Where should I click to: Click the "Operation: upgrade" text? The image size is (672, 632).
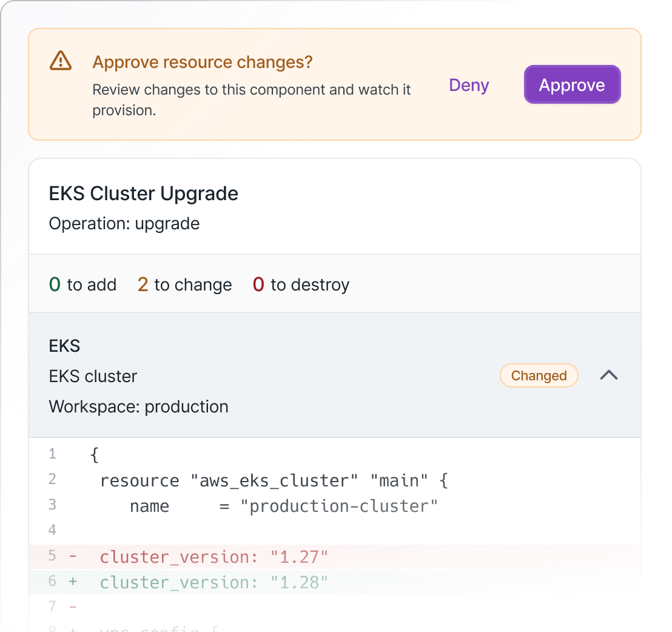pos(124,224)
